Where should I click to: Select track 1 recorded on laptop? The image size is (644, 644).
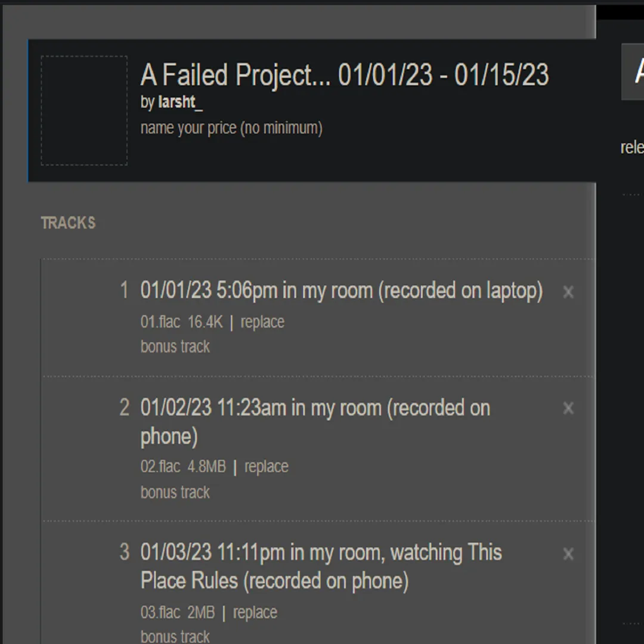pyautogui.click(x=341, y=290)
